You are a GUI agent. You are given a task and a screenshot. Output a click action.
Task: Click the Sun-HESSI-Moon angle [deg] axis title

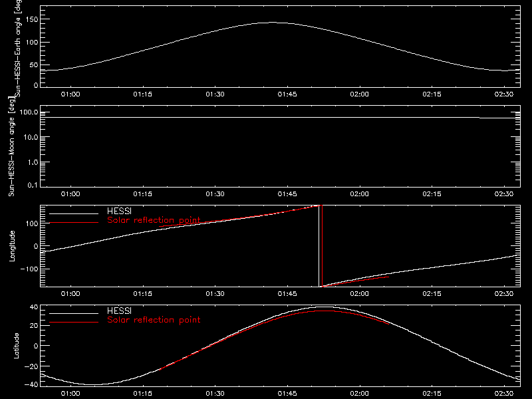12,146
